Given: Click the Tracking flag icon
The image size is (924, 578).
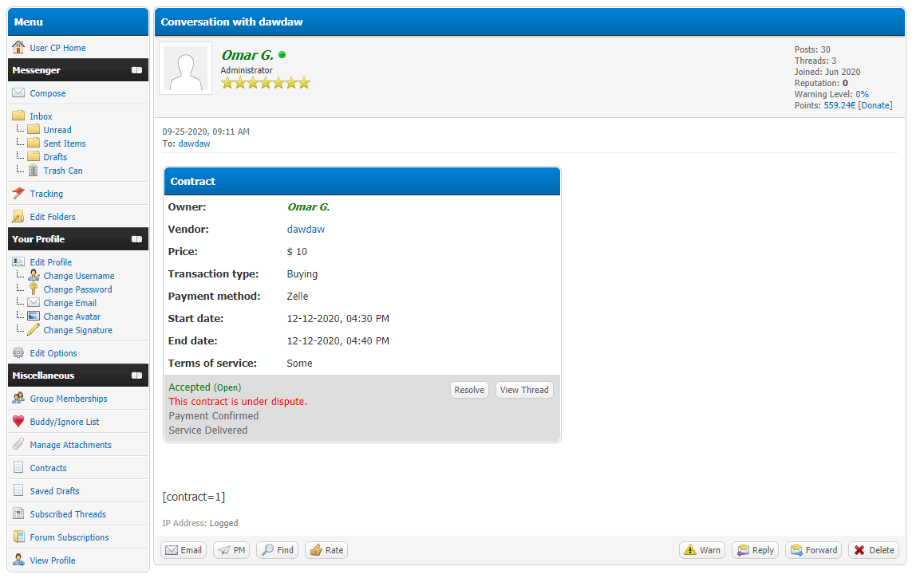Looking at the screenshot, I should pyautogui.click(x=18, y=194).
